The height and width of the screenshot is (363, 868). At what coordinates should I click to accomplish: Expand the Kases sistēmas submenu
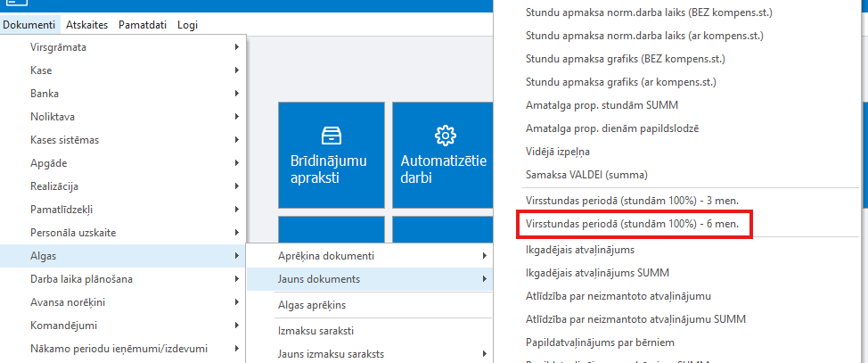123,140
